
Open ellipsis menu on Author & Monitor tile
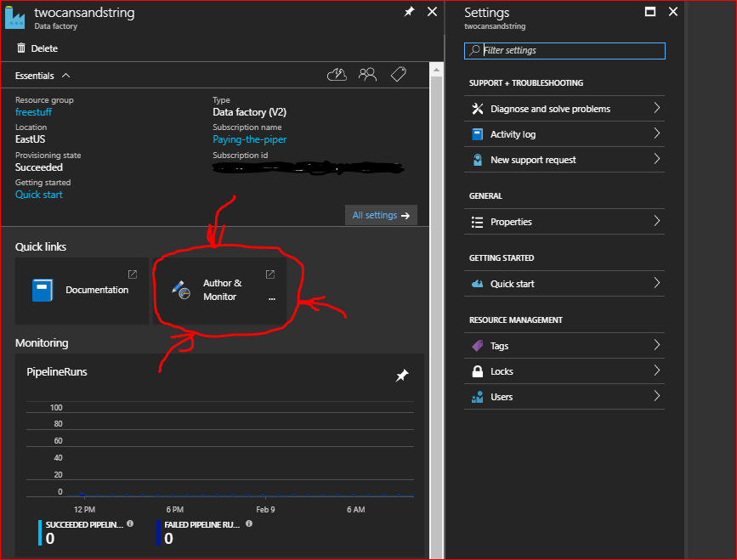272,298
